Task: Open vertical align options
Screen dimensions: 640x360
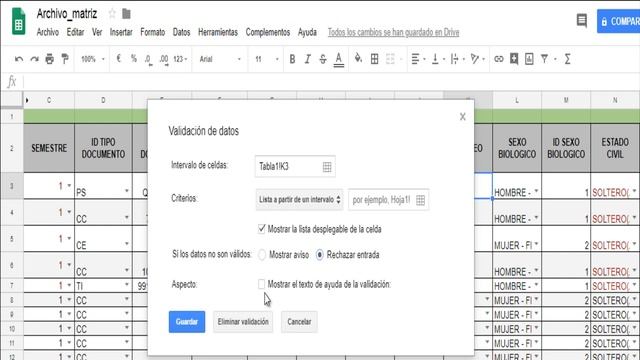Action: click(438, 59)
